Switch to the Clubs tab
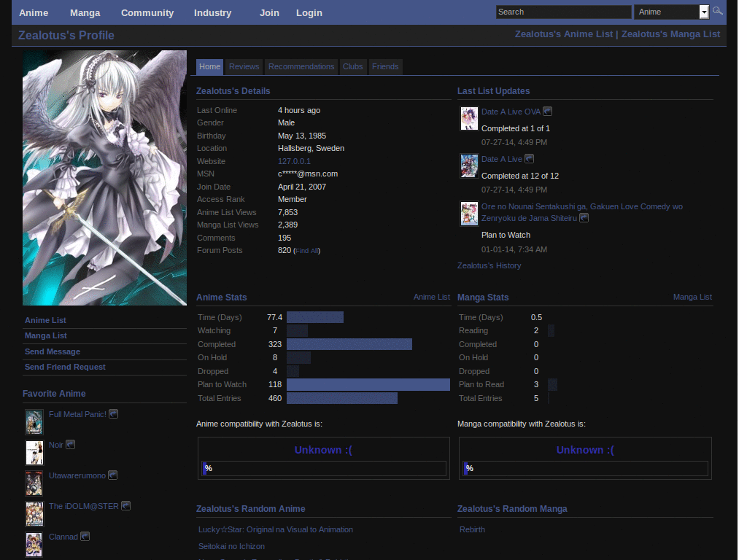 coord(352,66)
